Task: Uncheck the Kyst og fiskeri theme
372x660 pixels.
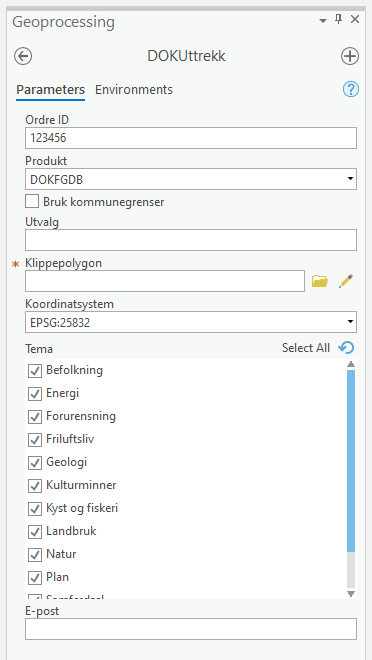Action: tap(35, 508)
